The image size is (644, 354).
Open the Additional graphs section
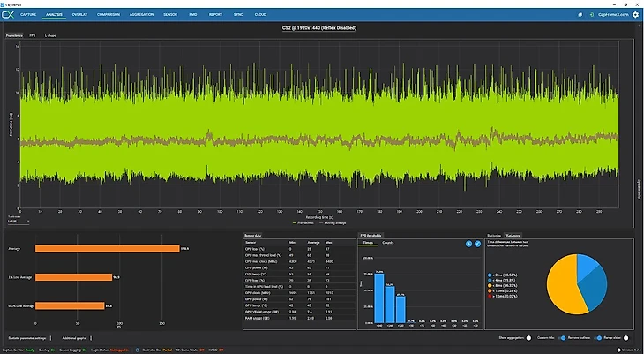coord(76,338)
